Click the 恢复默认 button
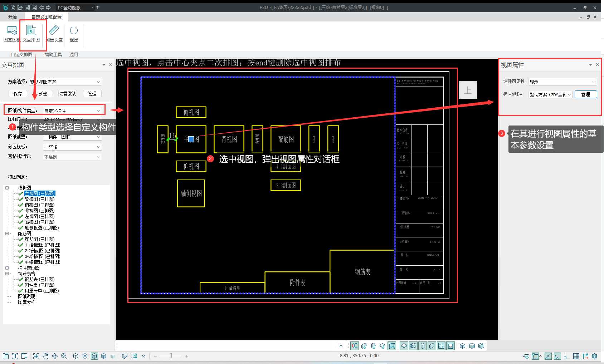The height and width of the screenshot is (364, 604). (x=68, y=94)
